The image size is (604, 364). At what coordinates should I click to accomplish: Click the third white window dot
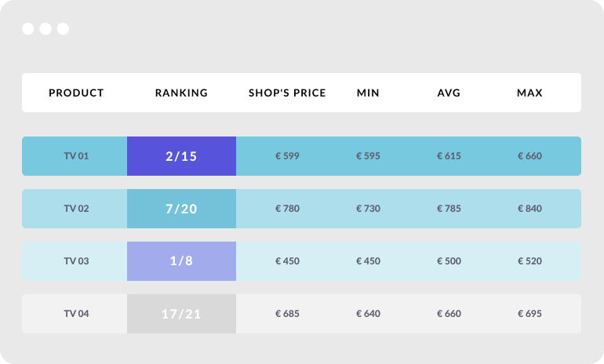[x=64, y=29]
